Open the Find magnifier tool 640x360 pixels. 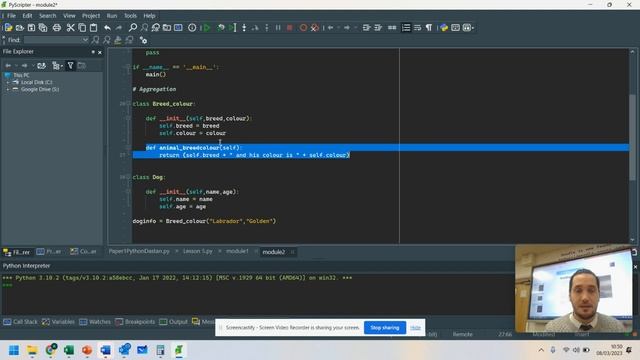[133, 28]
